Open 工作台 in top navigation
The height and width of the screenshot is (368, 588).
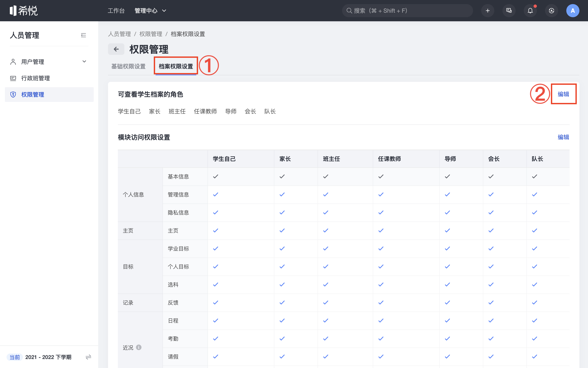coord(116,11)
